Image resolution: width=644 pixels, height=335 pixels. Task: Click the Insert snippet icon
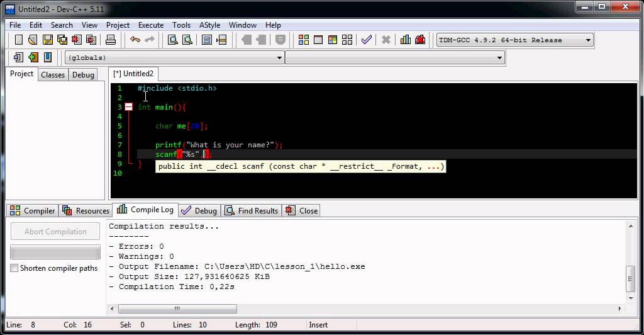click(18, 57)
